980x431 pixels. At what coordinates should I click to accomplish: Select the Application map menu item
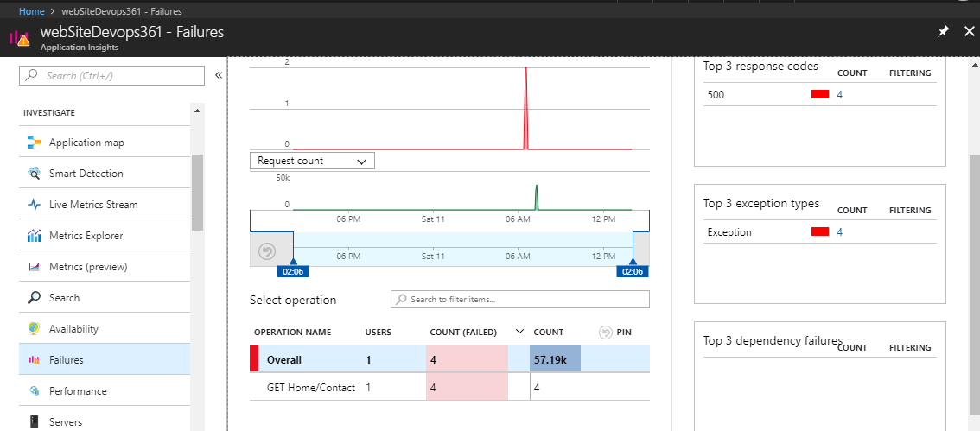[x=105, y=143]
